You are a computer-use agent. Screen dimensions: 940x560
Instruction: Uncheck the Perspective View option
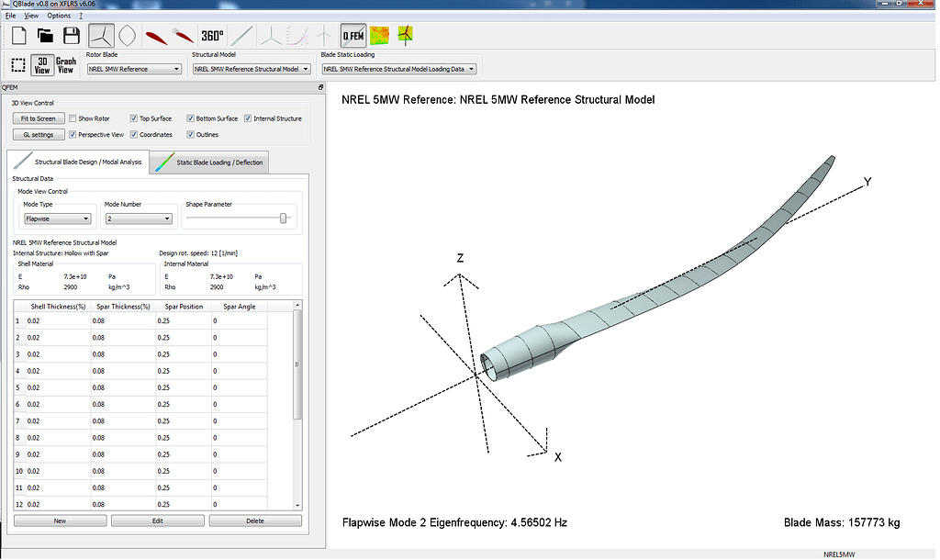point(71,134)
